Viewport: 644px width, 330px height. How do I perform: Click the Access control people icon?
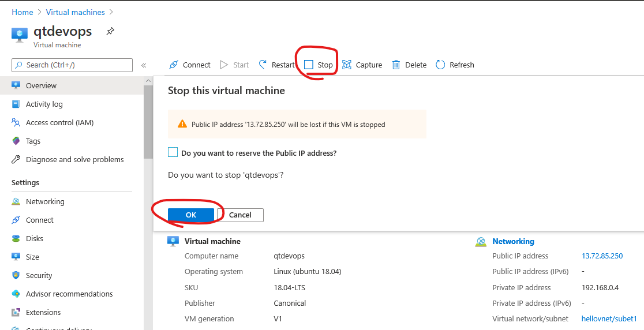16,122
